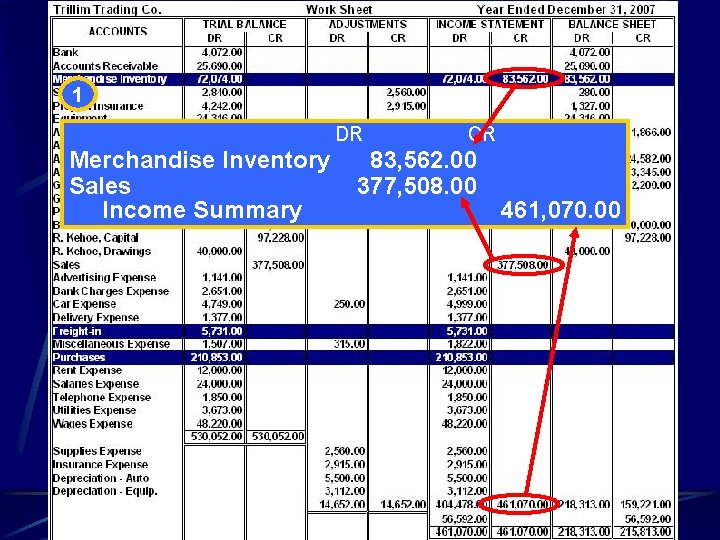Click 280.00 in Balance Sheet DR column
Screen dimensions: 720x540
pos(594,92)
